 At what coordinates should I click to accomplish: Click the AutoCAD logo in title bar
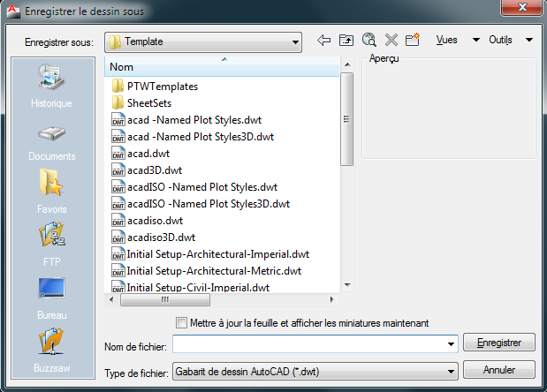click(x=13, y=11)
